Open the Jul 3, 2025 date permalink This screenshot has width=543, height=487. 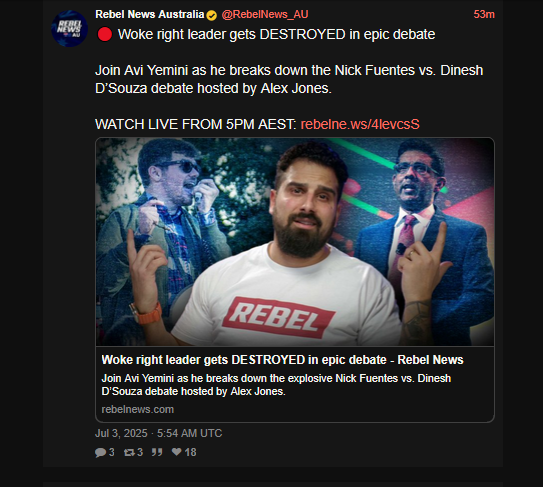159,433
